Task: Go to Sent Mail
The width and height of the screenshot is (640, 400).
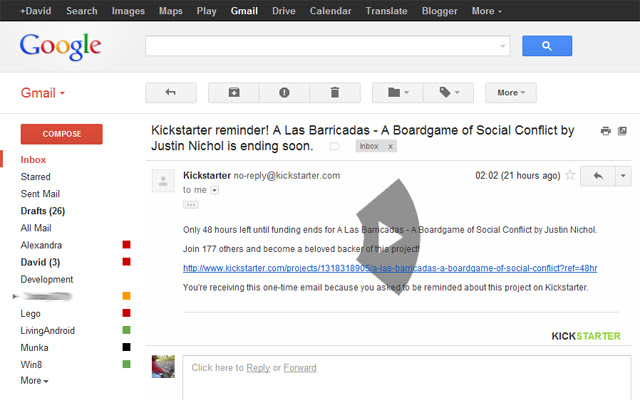Action: [x=40, y=194]
